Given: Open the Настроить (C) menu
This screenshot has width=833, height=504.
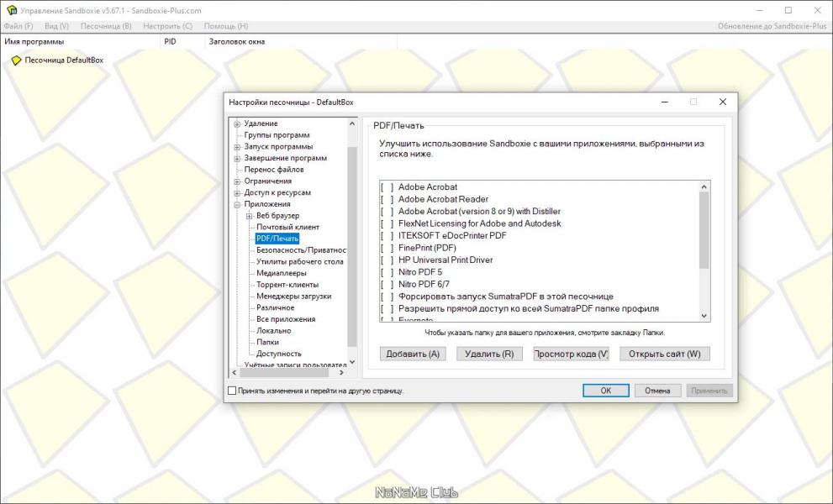Looking at the screenshot, I should tap(168, 26).
